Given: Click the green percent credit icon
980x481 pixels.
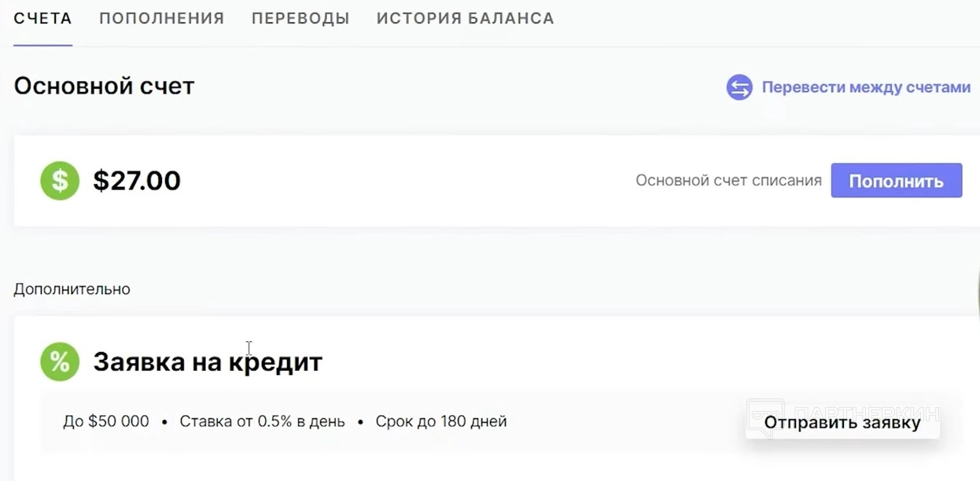Looking at the screenshot, I should 60,362.
